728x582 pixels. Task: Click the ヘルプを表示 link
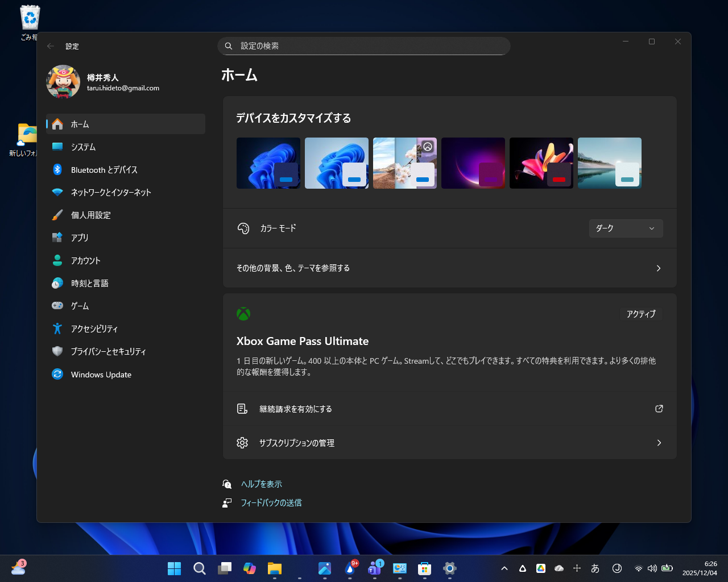[x=261, y=484]
